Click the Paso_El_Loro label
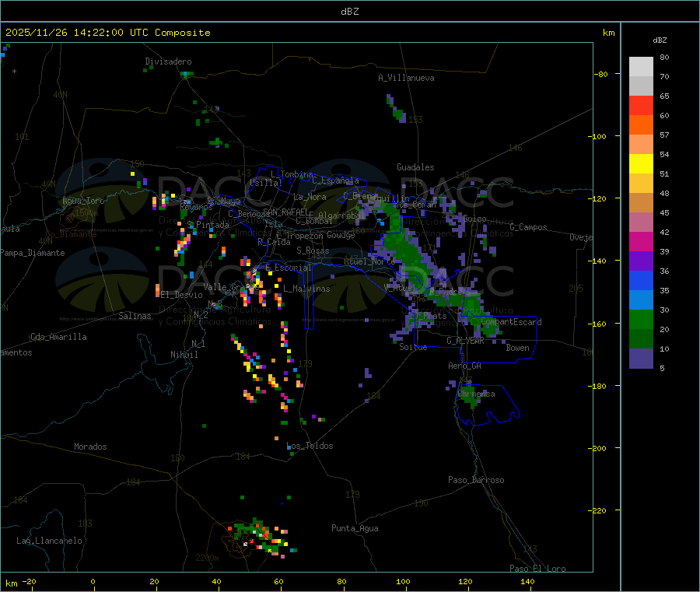 pyautogui.click(x=537, y=568)
